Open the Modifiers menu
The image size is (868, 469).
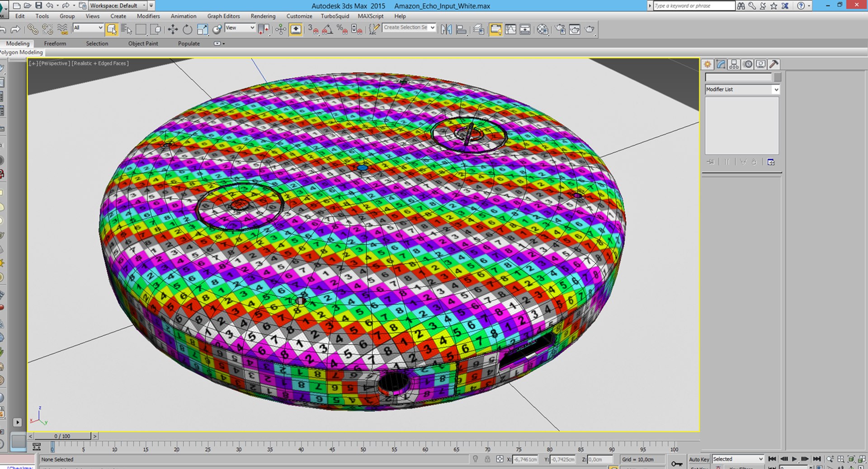pyautogui.click(x=148, y=16)
